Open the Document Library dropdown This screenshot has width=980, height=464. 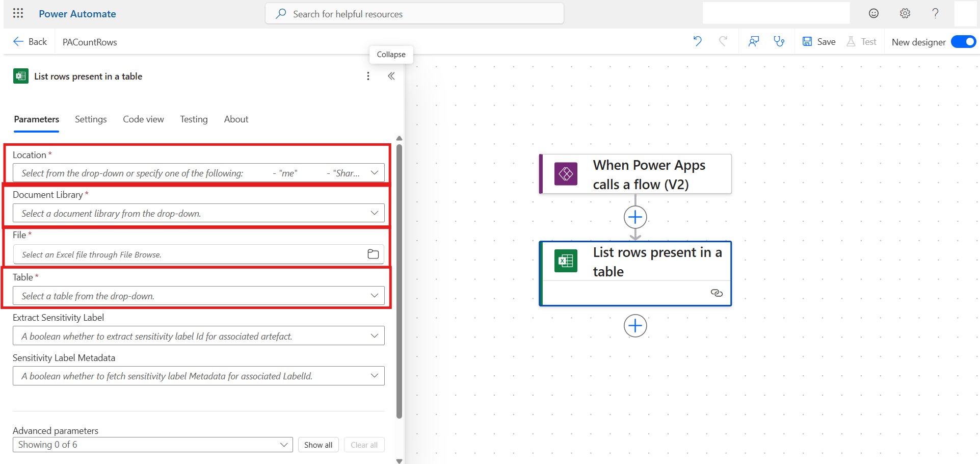[375, 213]
